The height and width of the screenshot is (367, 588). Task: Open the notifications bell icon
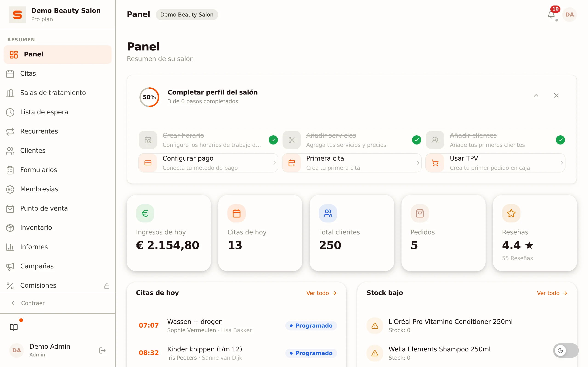551,14
